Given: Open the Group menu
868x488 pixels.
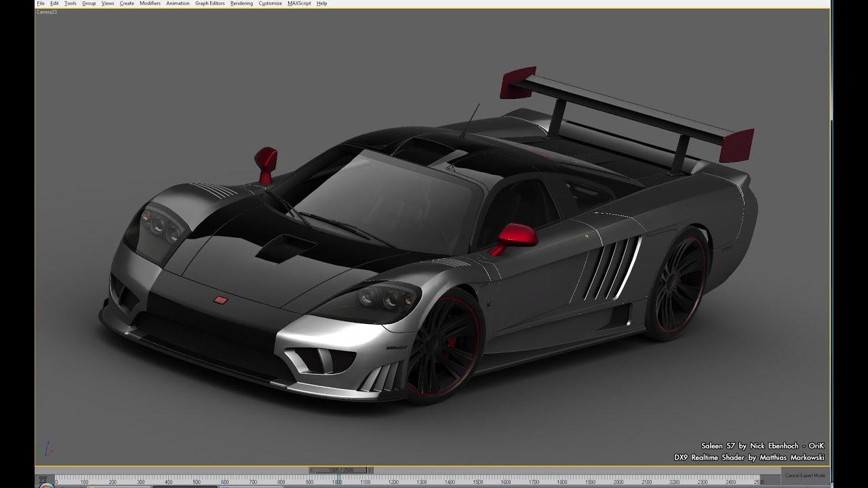Looking at the screenshot, I should [x=89, y=3].
